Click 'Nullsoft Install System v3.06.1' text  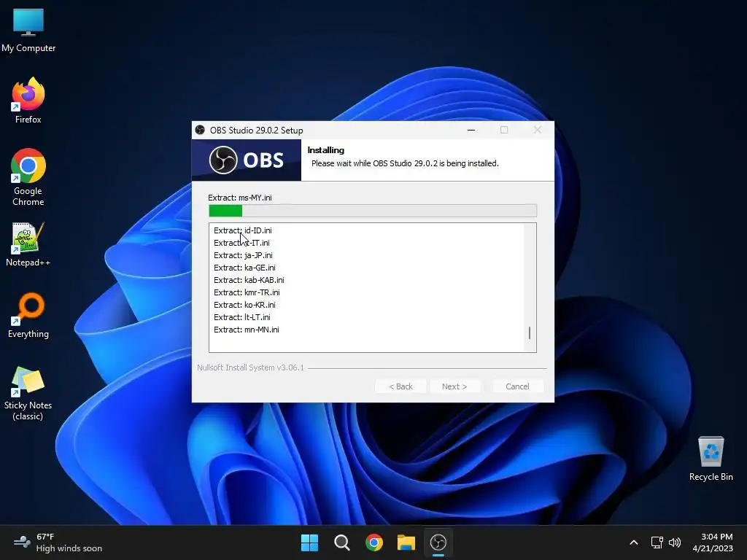(x=250, y=367)
